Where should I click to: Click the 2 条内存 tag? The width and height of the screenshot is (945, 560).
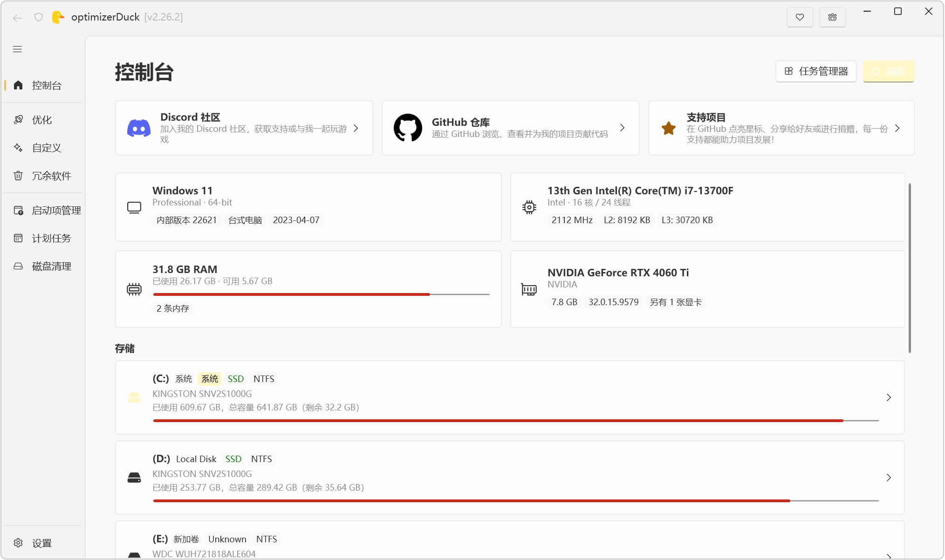[x=173, y=308]
